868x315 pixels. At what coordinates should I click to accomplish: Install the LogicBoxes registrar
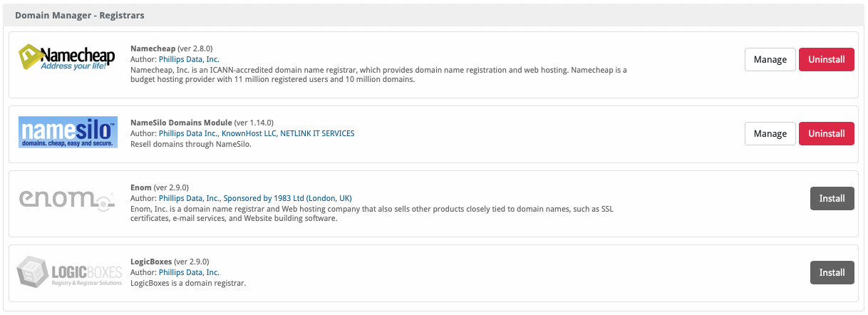click(832, 272)
